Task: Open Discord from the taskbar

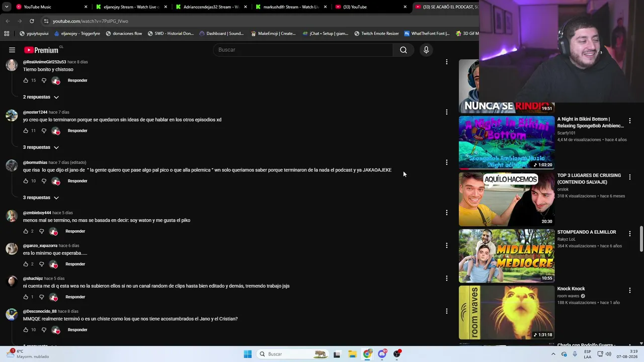Action: [382, 354]
